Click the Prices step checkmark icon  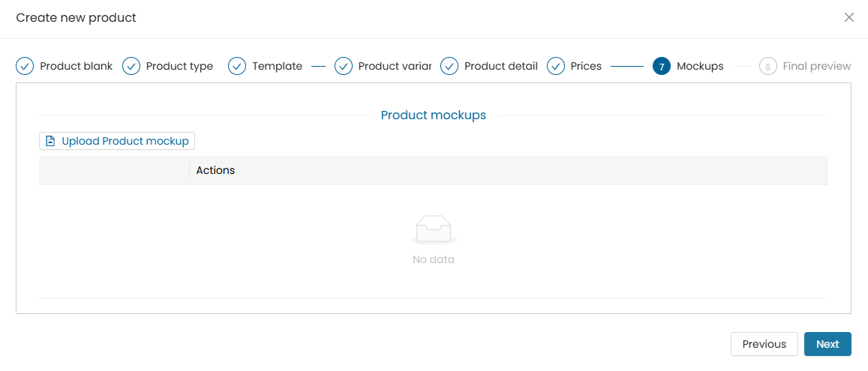point(556,67)
